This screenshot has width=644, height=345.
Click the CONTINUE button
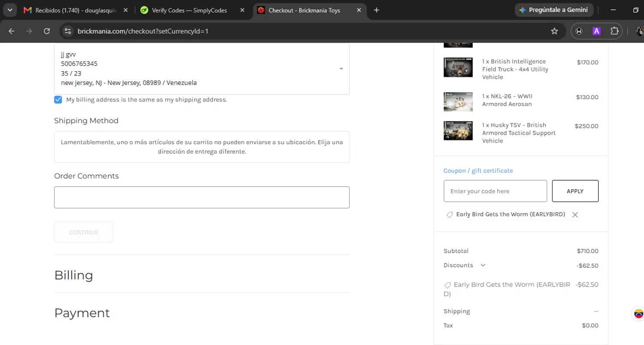coord(84,232)
